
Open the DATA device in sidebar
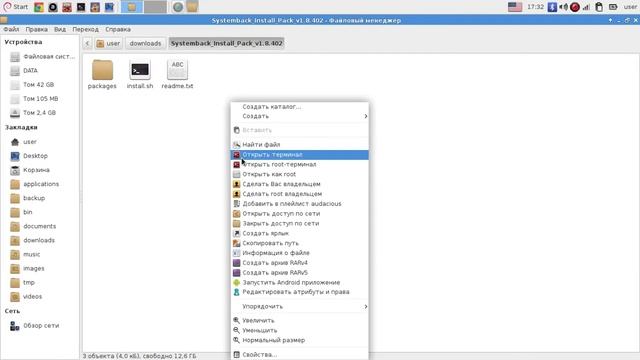click(24, 71)
